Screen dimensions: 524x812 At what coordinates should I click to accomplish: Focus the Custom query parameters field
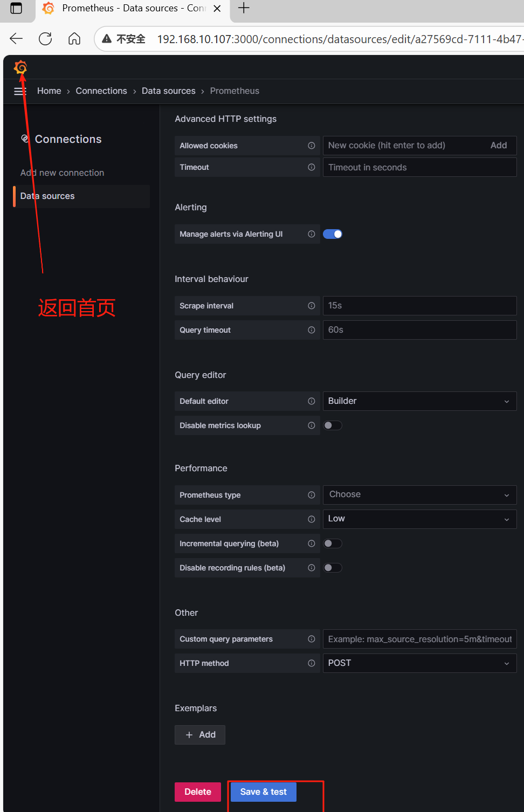(x=419, y=639)
